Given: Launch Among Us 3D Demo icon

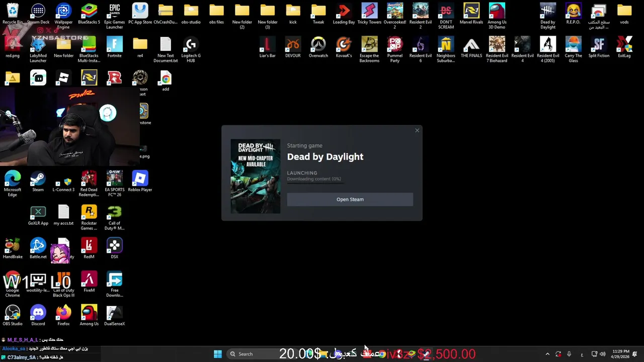Looking at the screenshot, I should 497,16.
